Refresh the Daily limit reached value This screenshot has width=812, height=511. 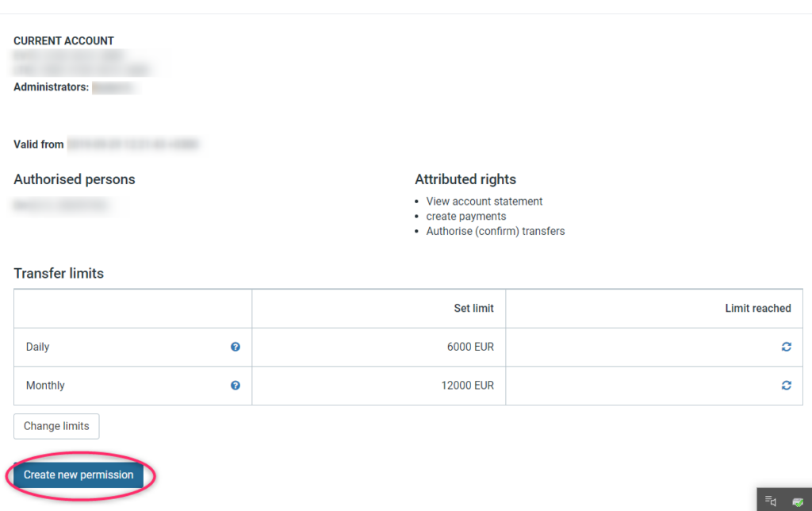pos(786,347)
